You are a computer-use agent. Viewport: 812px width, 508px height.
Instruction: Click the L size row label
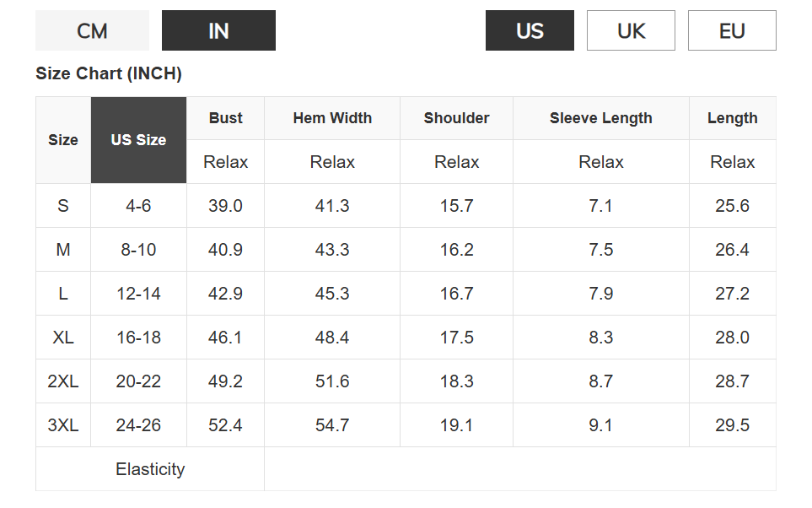click(x=63, y=294)
